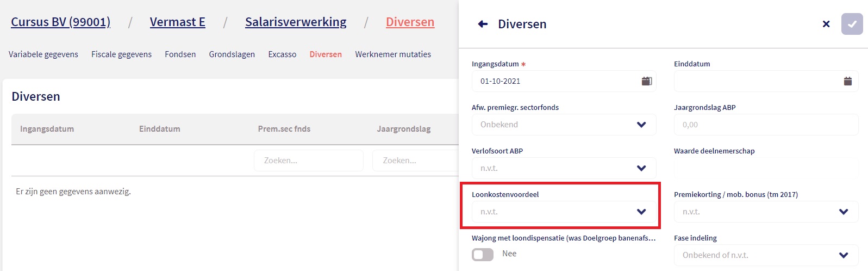Open the Cursus BV (99001) breadcrumb link
The image size is (868, 271).
60,22
